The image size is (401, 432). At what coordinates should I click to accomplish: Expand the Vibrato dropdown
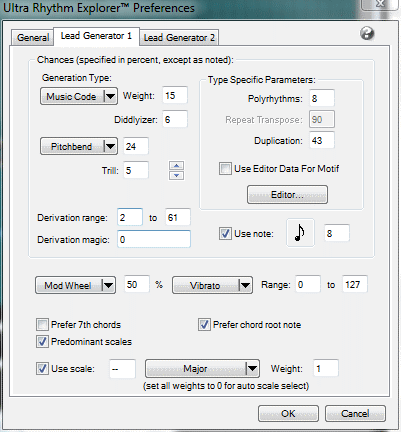click(x=212, y=285)
